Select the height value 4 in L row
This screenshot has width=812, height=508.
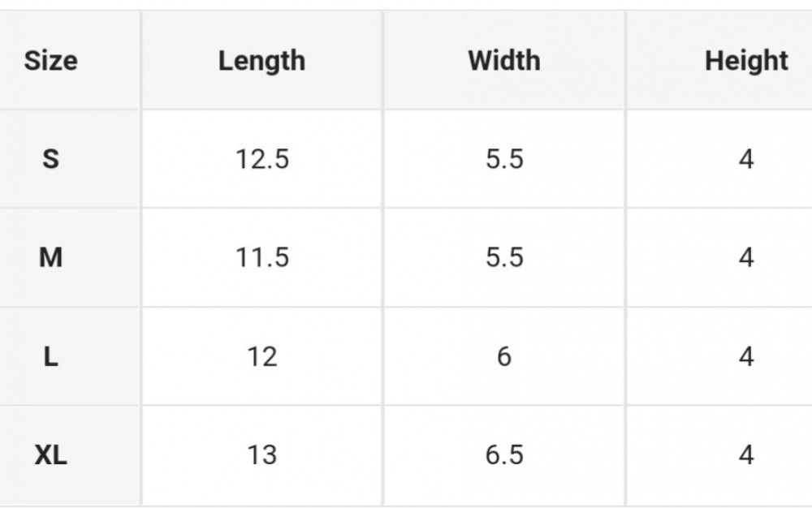point(746,356)
